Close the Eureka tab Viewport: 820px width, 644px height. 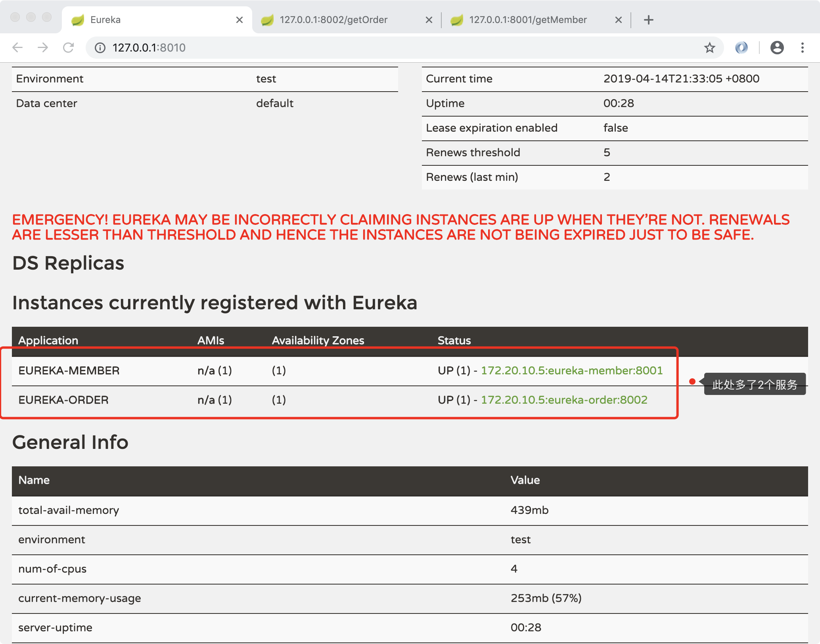239,20
